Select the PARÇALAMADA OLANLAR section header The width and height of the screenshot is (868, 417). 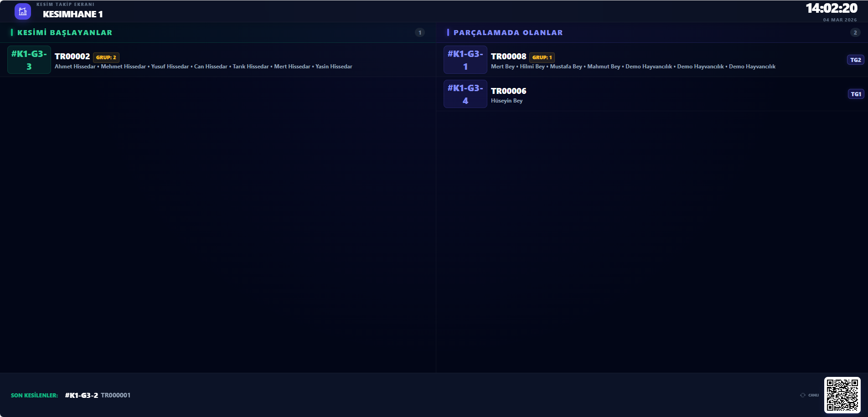click(x=508, y=32)
